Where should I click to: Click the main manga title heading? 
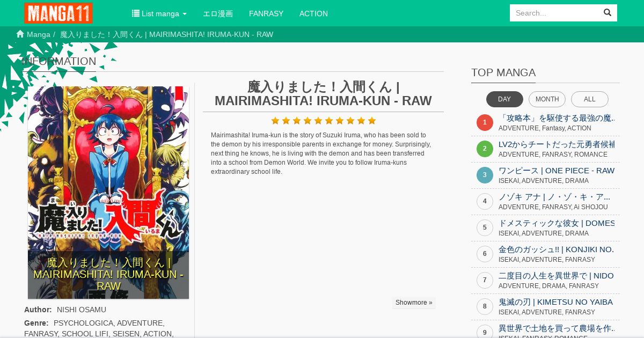point(323,94)
